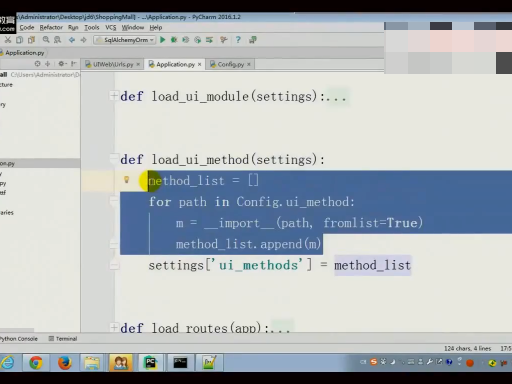Open the Python Console tool window
512x384 pixels.
coord(19,339)
